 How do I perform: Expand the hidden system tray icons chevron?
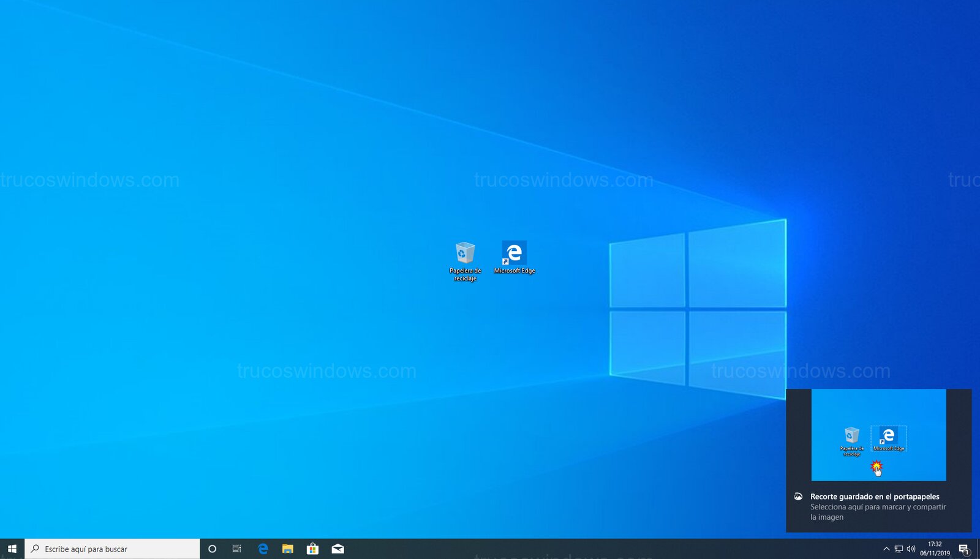[886, 549]
